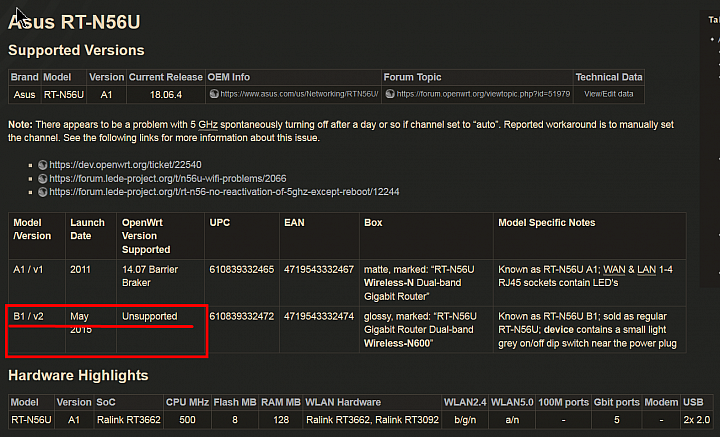Click WLAN2.4 value b/g/n
The height and width of the screenshot is (437, 720).
click(x=465, y=420)
